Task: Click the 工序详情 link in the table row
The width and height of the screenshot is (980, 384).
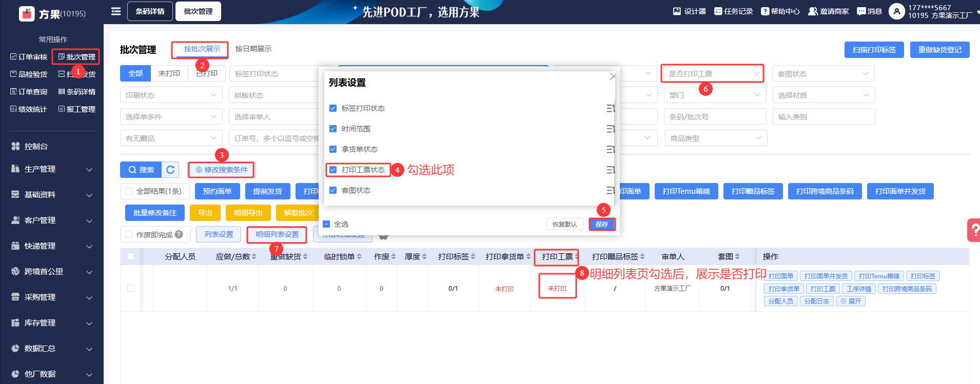Action: point(859,289)
